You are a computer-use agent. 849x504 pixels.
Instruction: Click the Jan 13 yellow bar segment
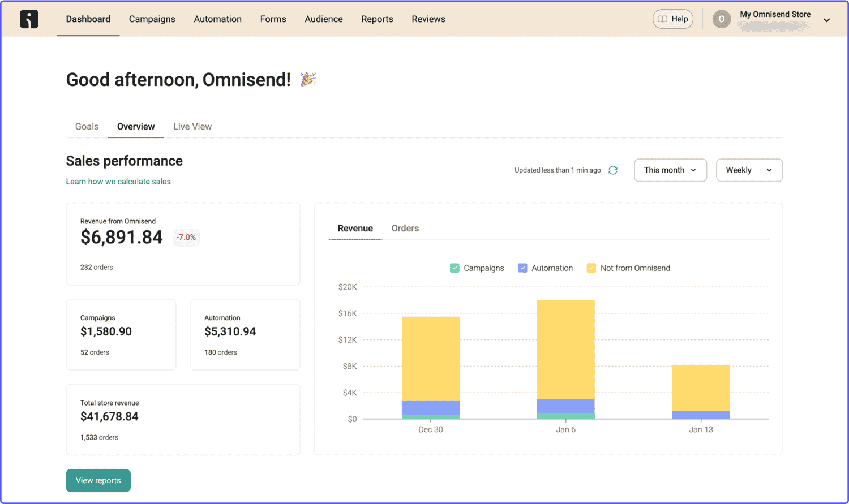(x=701, y=388)
